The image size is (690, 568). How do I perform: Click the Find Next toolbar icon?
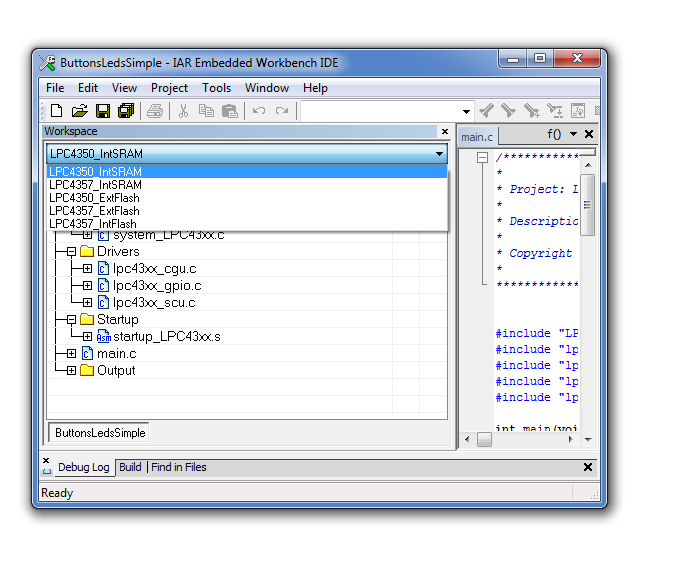click(509, 110)
